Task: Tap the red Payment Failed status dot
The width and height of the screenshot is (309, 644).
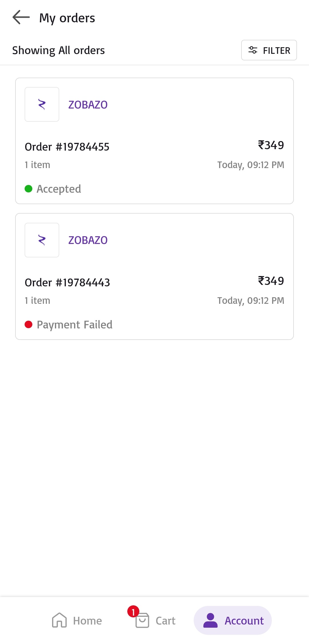Action: click(28, 324)
